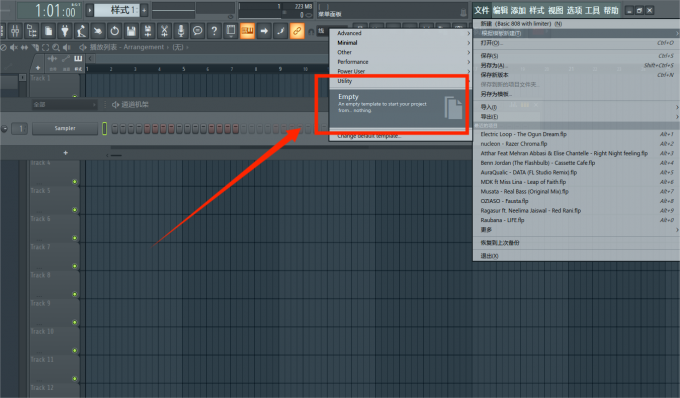Click the Sampler channel number 1 field

[20, 128]
